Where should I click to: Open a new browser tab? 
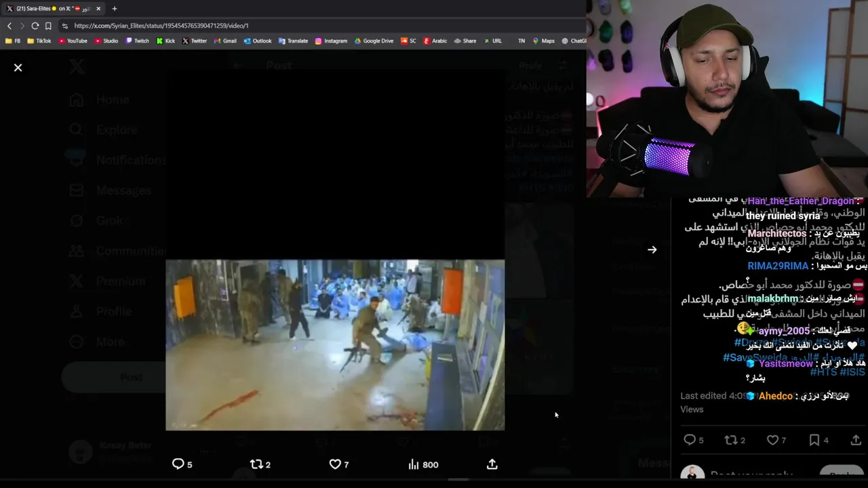(114, 9)
